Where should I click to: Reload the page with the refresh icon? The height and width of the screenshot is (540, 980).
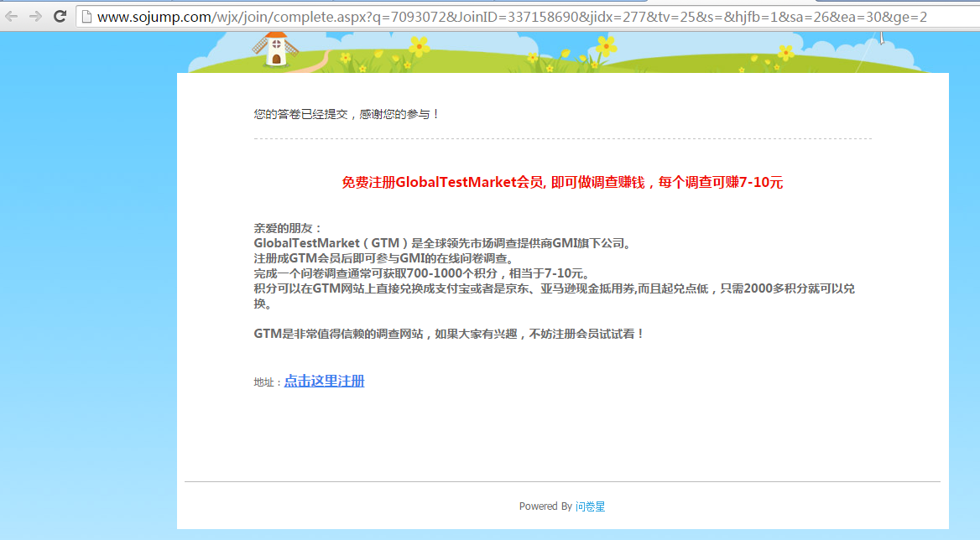(60, 16)
